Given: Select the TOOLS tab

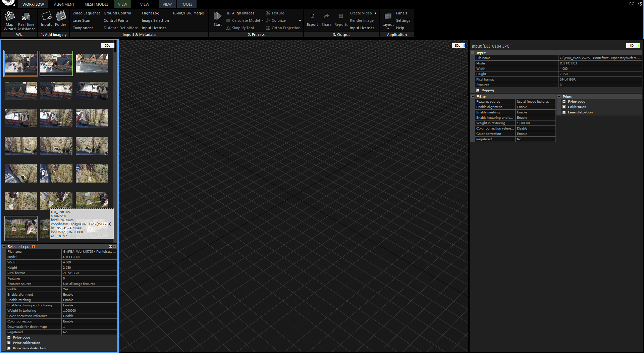Looking at the screenshot, I should (x=187, y=4).
